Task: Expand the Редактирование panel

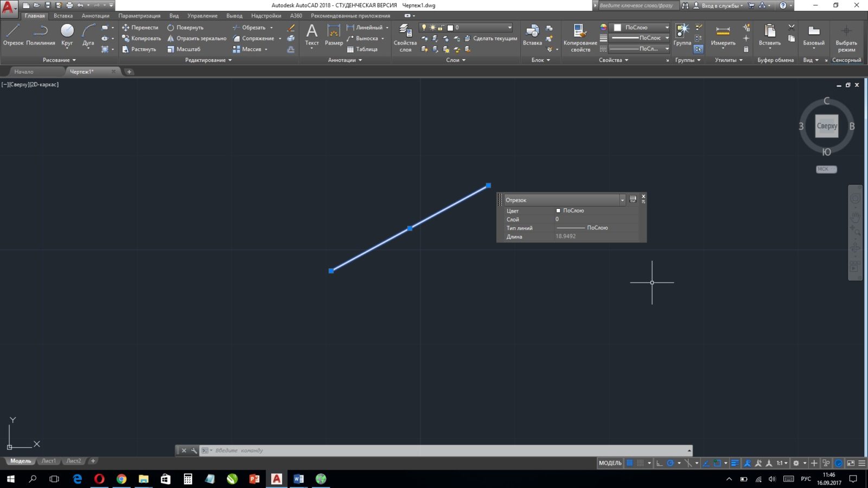Action: pyautogui.click(x=208, y=60)
